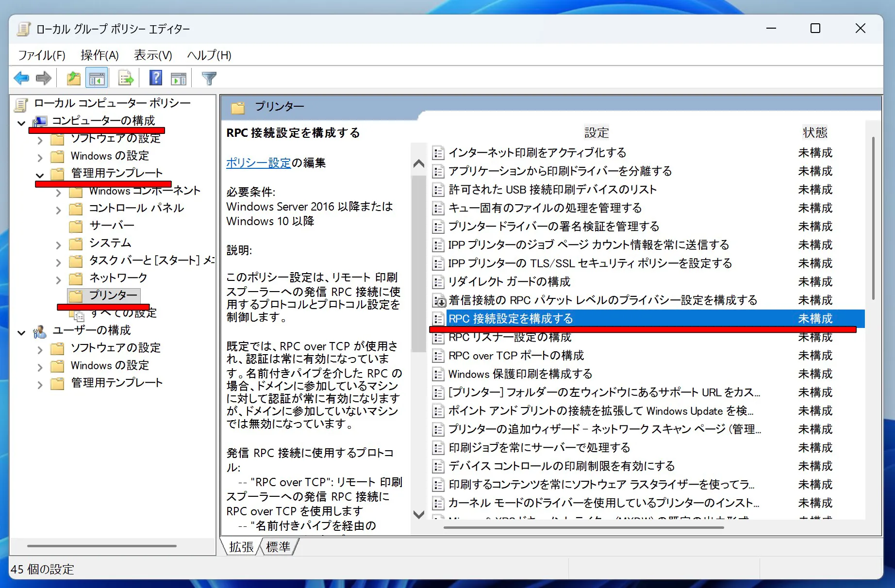Click the Filter funnel toolbar icon
The width and height of the screenshot is (895, 588).
(209, 78)
